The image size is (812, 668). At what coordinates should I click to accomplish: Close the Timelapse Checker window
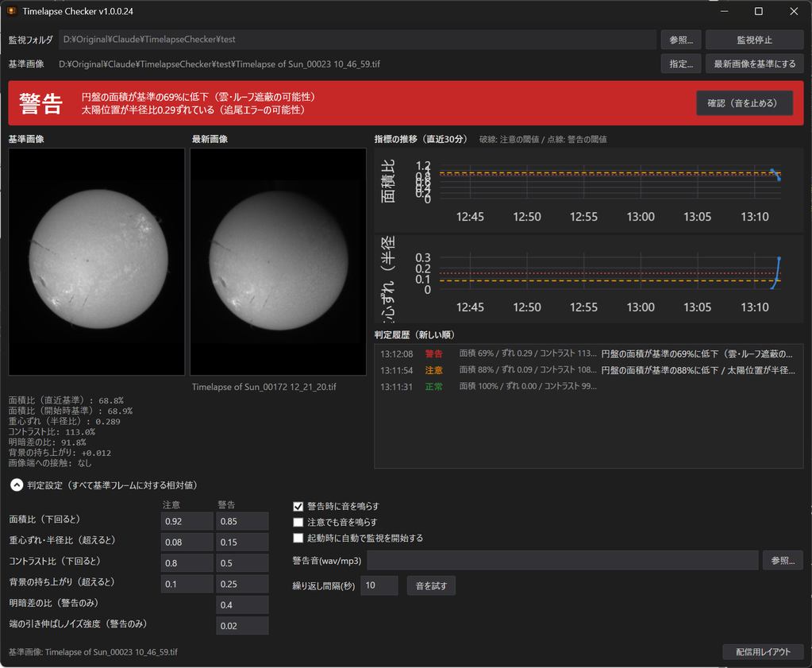[x=794, y=11]
